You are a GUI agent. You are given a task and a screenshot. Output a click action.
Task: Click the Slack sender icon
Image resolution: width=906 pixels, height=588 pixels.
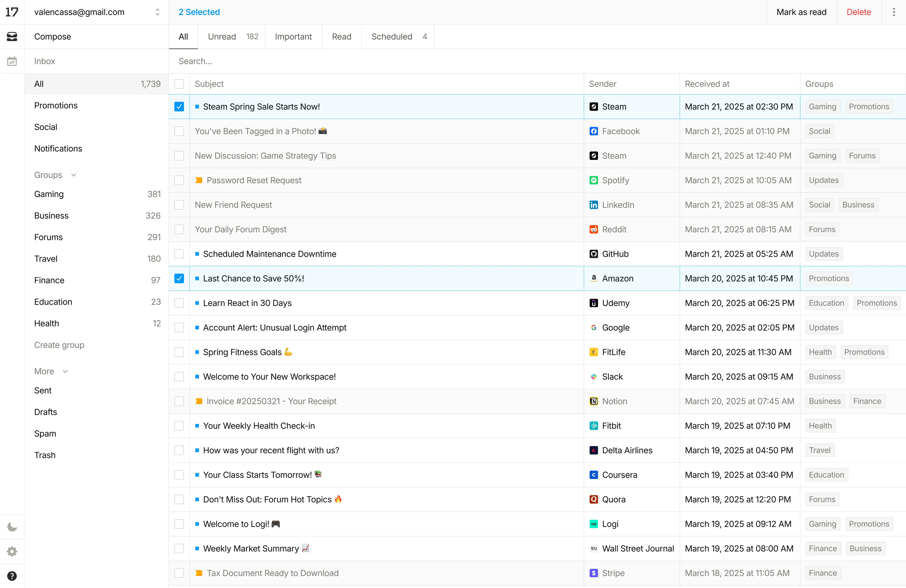[593, 377]
